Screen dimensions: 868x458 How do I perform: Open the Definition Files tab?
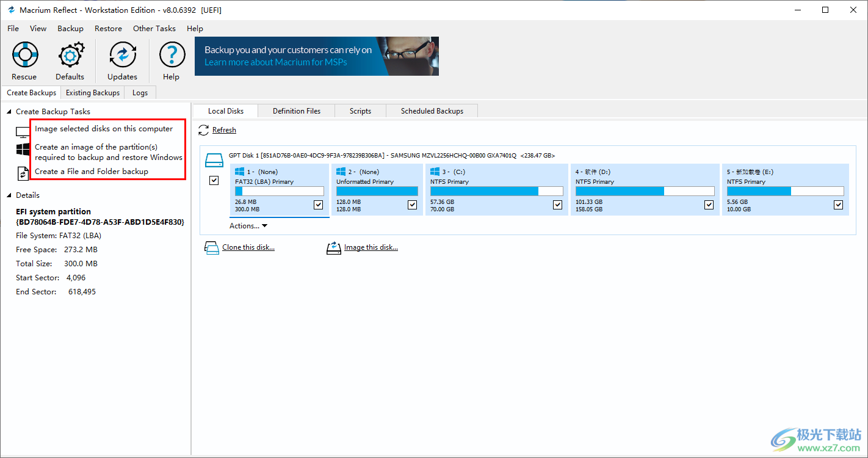297,111
